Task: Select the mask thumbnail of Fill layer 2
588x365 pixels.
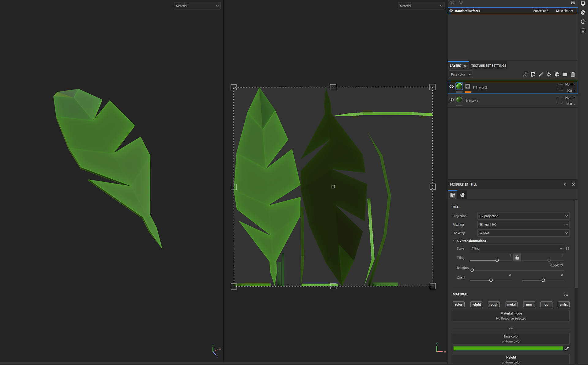Action: point(468,87)
